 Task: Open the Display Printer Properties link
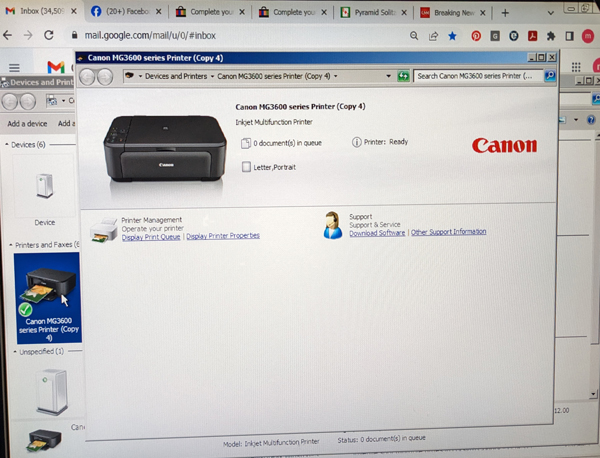[x=223, y=236]
